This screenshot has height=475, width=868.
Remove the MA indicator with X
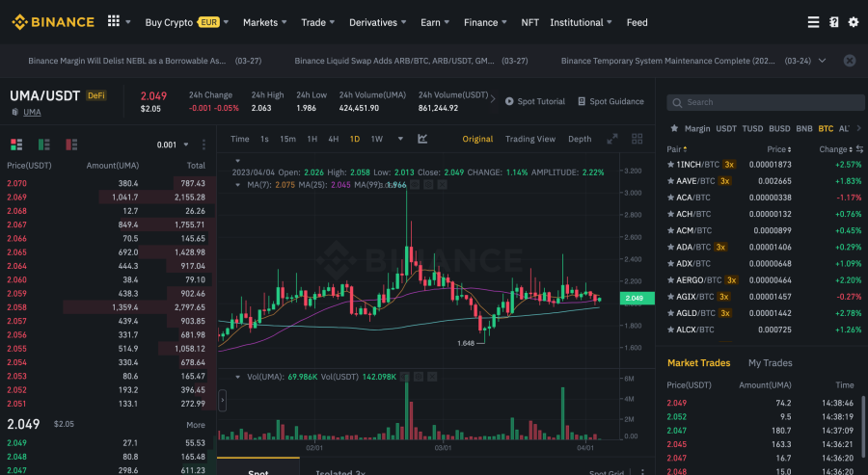tap(442, 185)
